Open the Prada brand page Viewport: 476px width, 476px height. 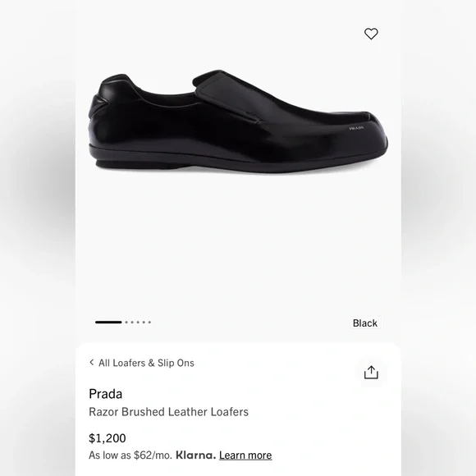tap(106, 394)
